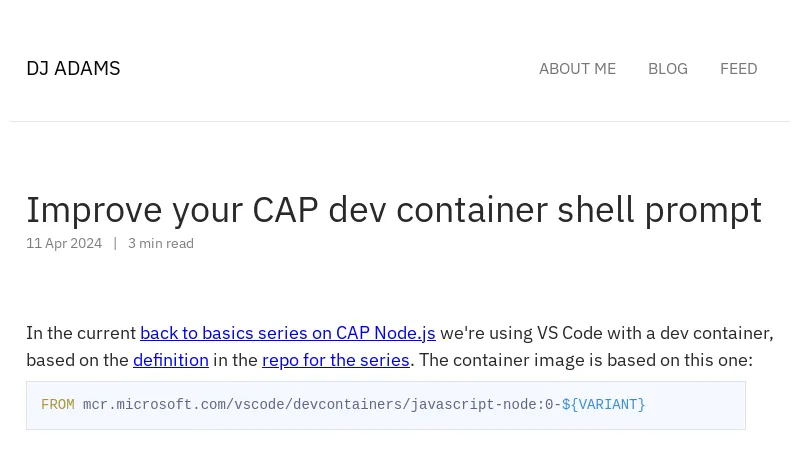
Task: Open the FEED navigation link
Action: click(x=738, y=69)
